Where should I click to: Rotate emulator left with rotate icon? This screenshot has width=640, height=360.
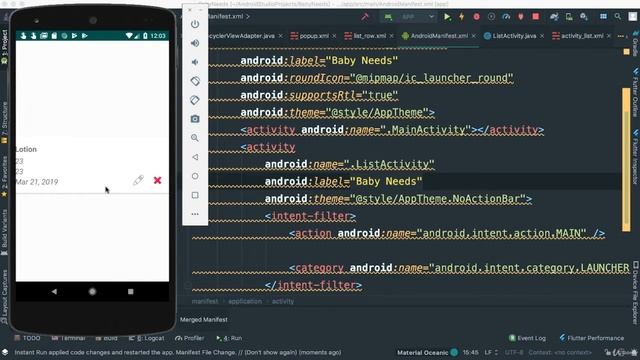point(195,81)
